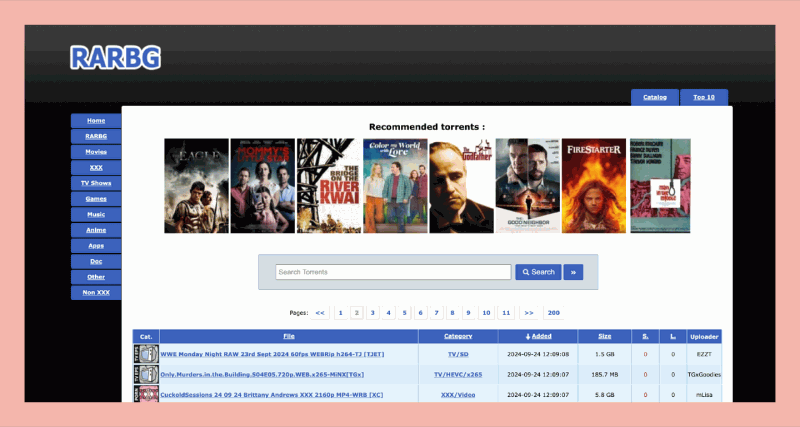Open The Good Neighbor poster

(528, 186)
